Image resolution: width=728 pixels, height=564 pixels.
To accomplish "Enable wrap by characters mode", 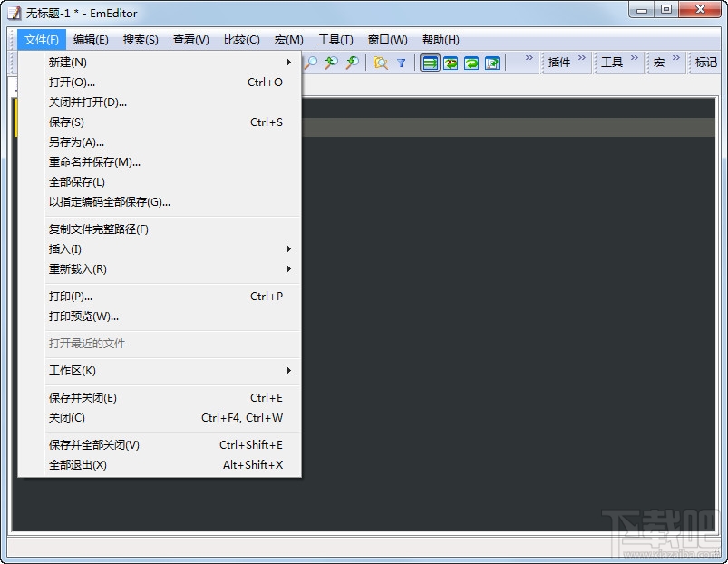I will (452, 63).
